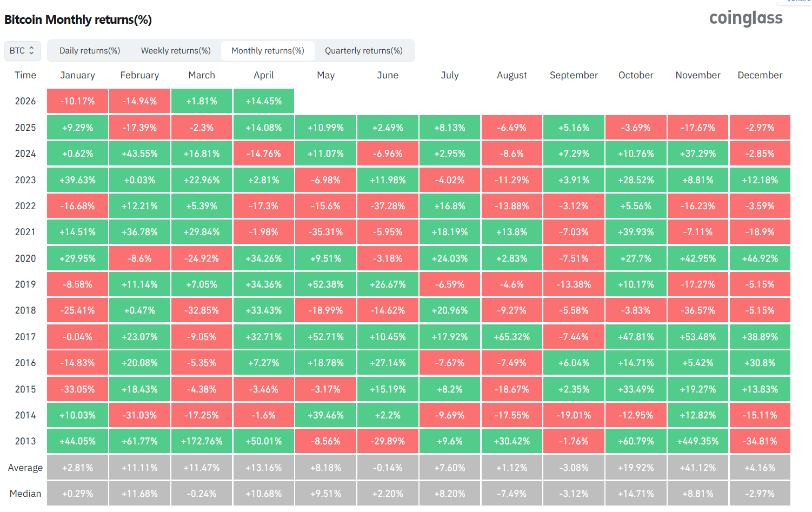The height and width of the screenshot is (512, 812).
Task: Select the 2026 April +14.45% cell
Action: 264,101
